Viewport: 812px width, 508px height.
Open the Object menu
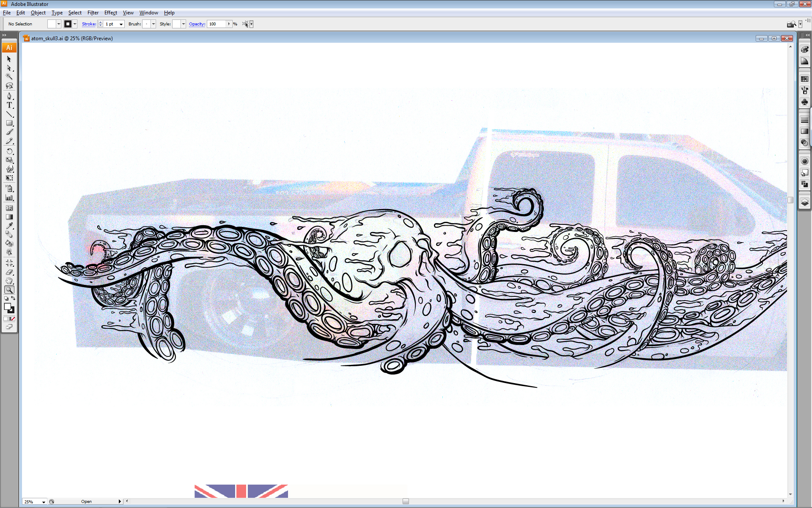pos(38,13)
